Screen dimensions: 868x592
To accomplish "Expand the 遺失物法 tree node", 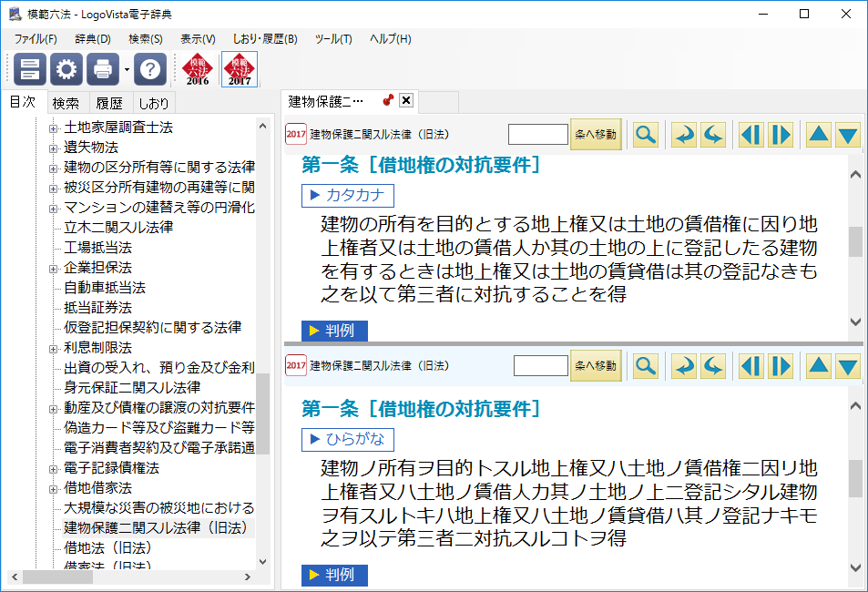I will coord(53,148).
